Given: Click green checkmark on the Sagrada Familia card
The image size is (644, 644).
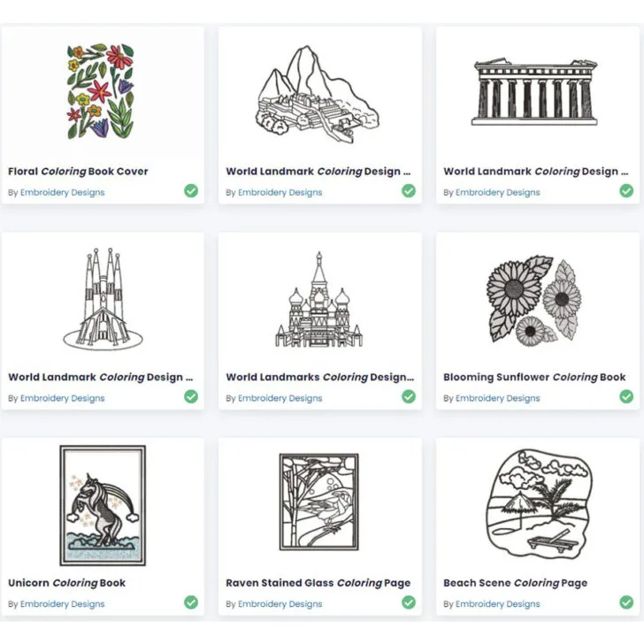Looking at the screenshot, I should (x=191, y=396).
